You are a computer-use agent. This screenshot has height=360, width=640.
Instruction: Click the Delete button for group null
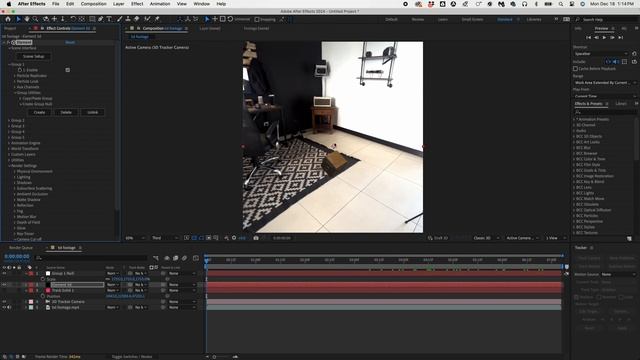point(66,112)
